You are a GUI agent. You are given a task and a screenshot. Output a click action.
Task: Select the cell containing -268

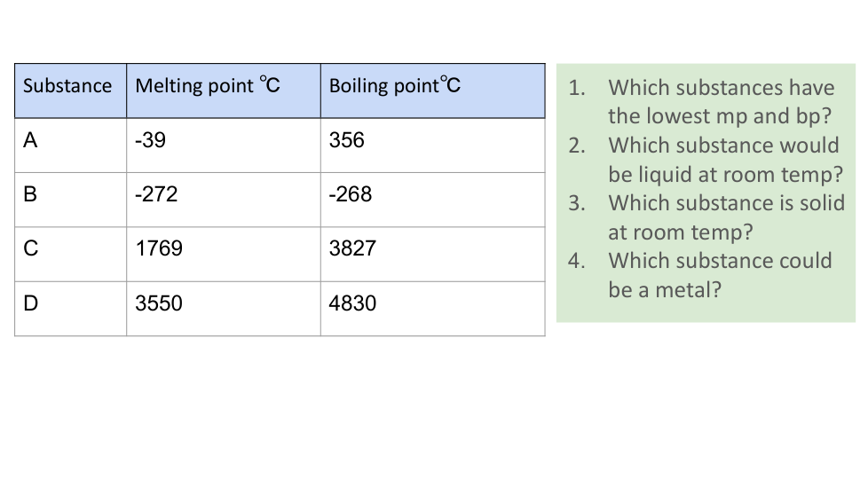coord(350,195)
